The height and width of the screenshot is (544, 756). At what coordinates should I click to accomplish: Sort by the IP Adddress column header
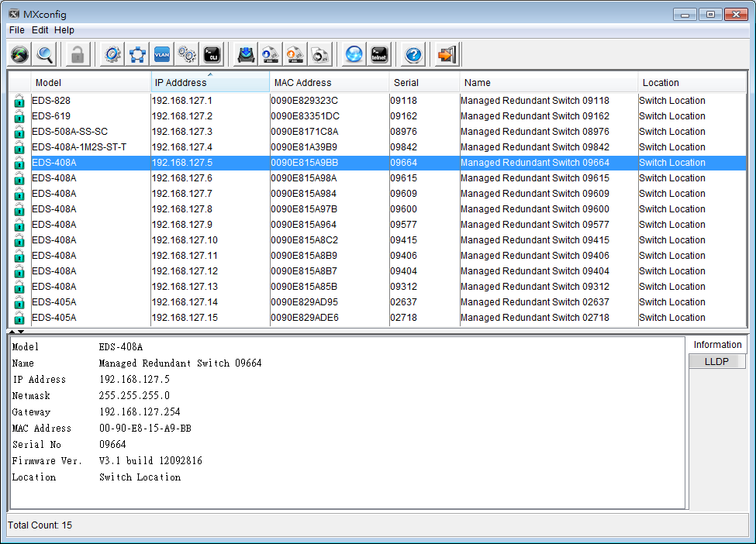[210, 82]
